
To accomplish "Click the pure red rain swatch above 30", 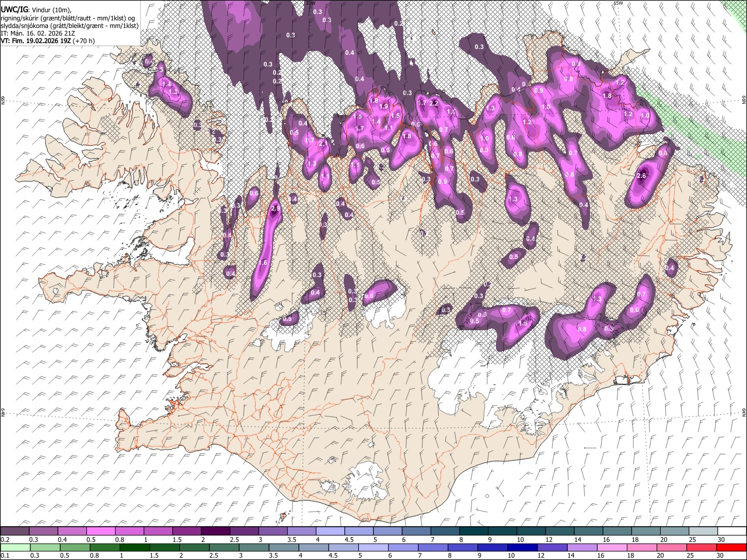I will 731,547.
